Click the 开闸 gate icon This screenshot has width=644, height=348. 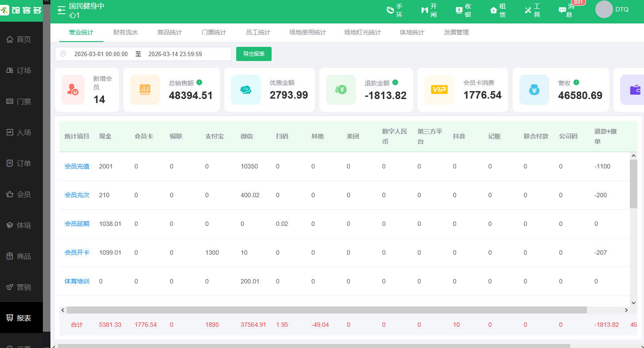coord(425,10)
